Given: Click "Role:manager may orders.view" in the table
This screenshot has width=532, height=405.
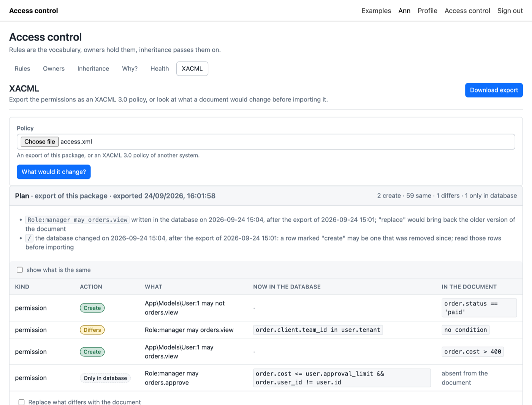Looking at the screenshot, I should tap(189, 330).
